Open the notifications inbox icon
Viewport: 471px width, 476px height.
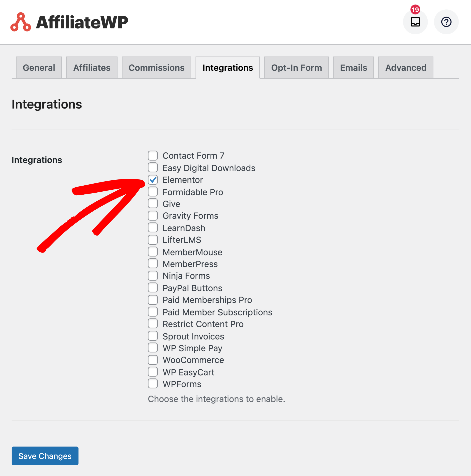415,22
